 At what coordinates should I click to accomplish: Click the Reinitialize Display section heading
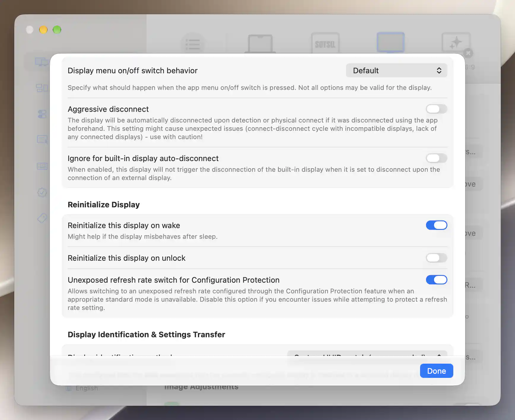[x=104, y=205]
